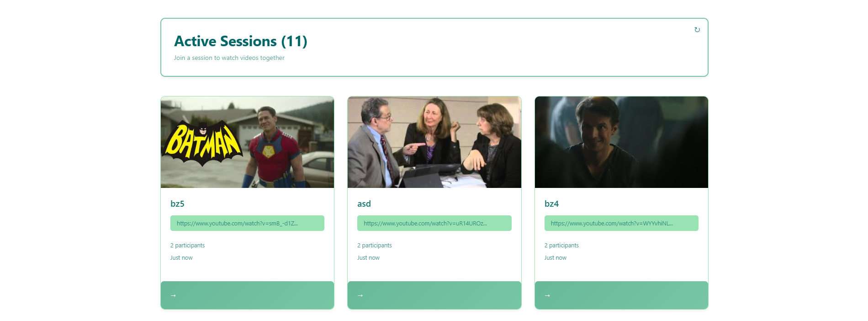868x321 pixels.
Task: Open the bz4 session dark thumbnail
Action: [x=621, y=142]
